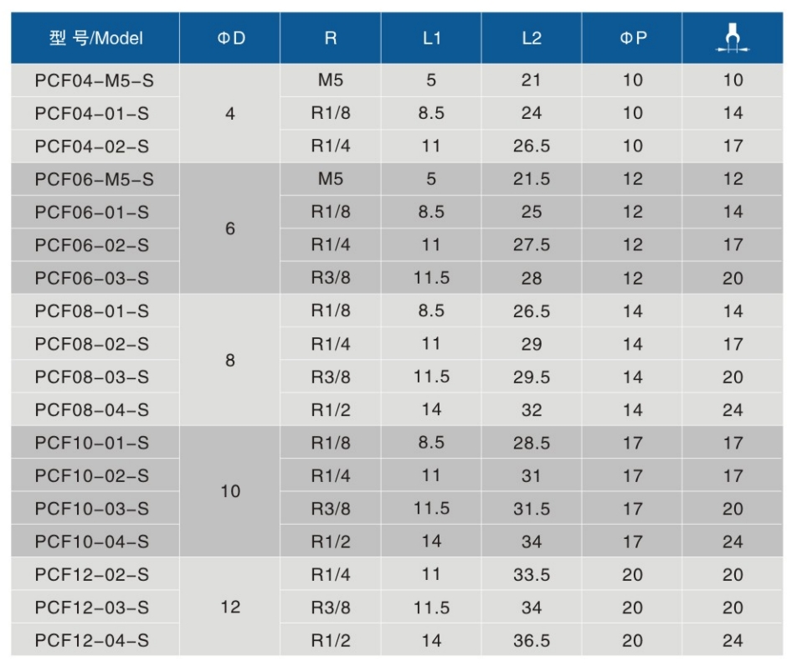802x672 pixels.
Task: Click the L2 value 36.5
Action: 532,641
